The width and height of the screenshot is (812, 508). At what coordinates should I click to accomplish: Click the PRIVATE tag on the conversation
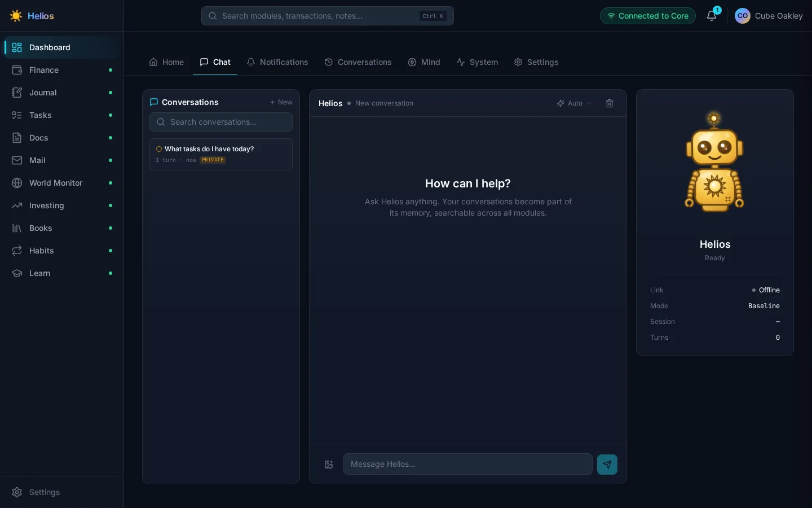point(213,160)
